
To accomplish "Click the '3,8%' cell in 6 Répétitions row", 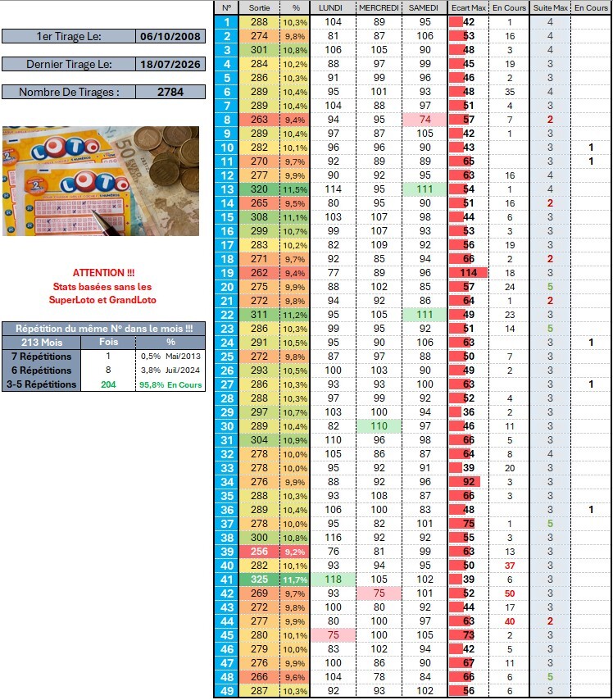I will click(150, 370).
